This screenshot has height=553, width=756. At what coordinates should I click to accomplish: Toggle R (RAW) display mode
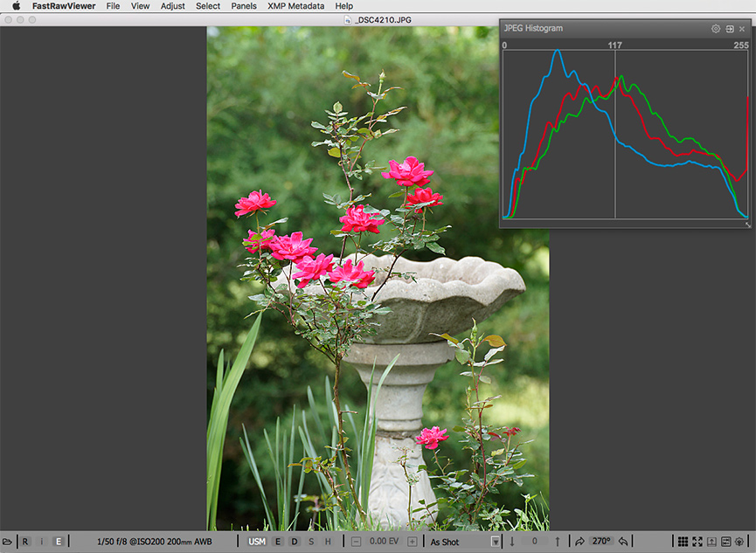pyautogui.click(x=25, y=542)
